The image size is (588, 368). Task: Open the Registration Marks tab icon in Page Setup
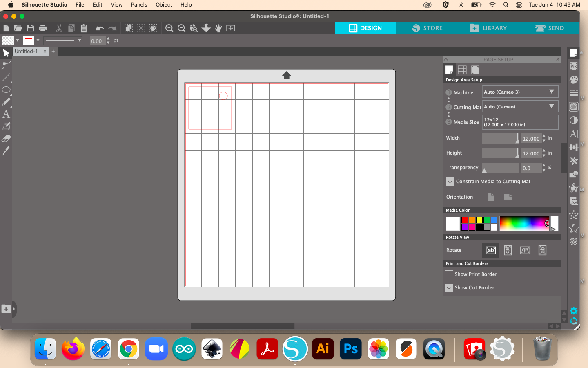pyautogui.click(x=475, y=70)
